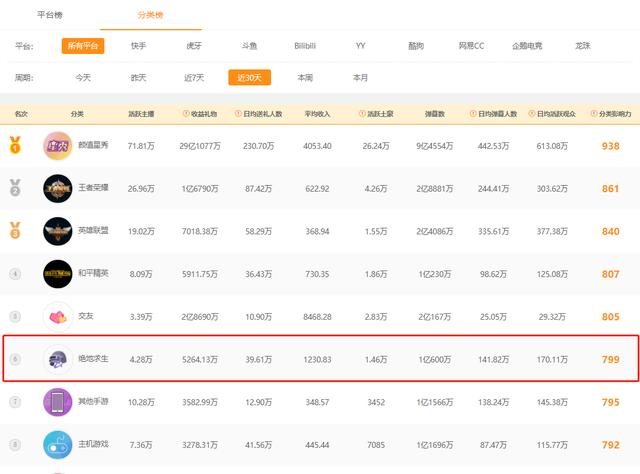Viewport: 640px width, 474px height.
Task: Click the rank 8 badge beside 主机游戏
Action: tap(15, 445)
